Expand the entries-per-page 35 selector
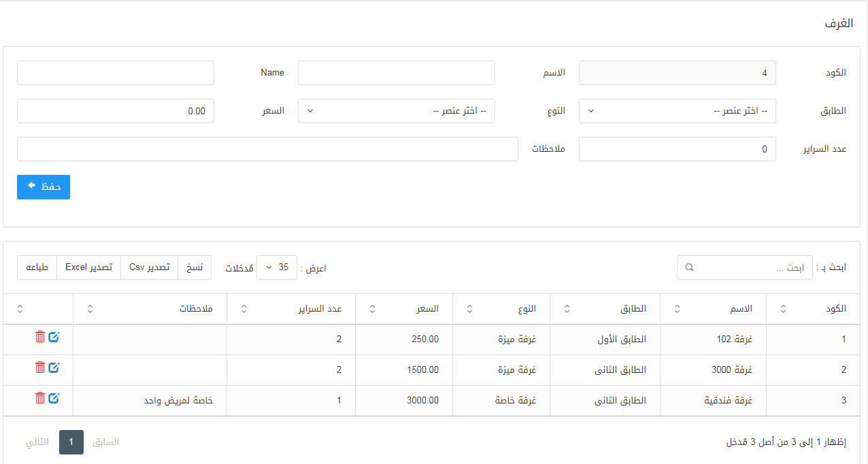The height and width of the screenshot is (464, 868). pos(276,267)
